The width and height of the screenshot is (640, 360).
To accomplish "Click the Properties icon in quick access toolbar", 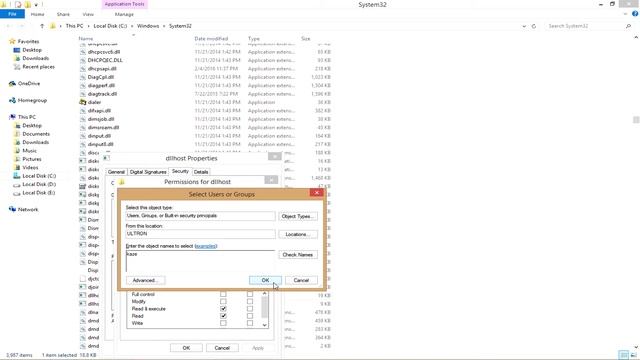I will (x=18, y=4).
